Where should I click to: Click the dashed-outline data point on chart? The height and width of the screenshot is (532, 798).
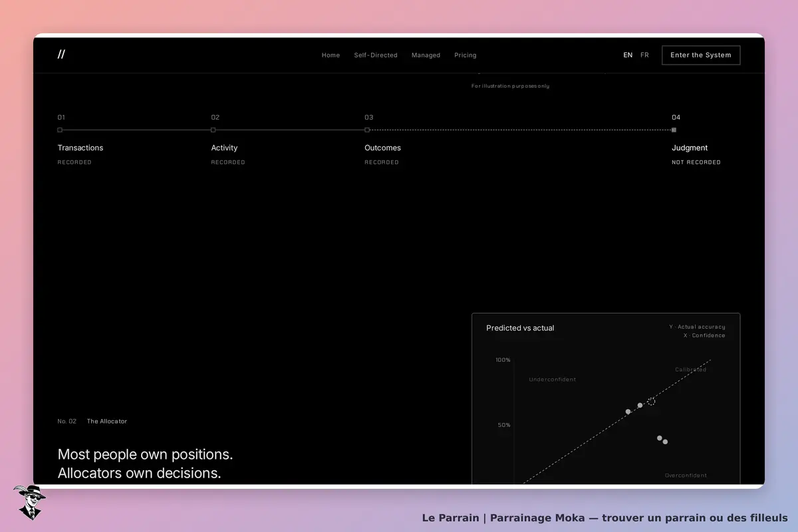[651, 401]
